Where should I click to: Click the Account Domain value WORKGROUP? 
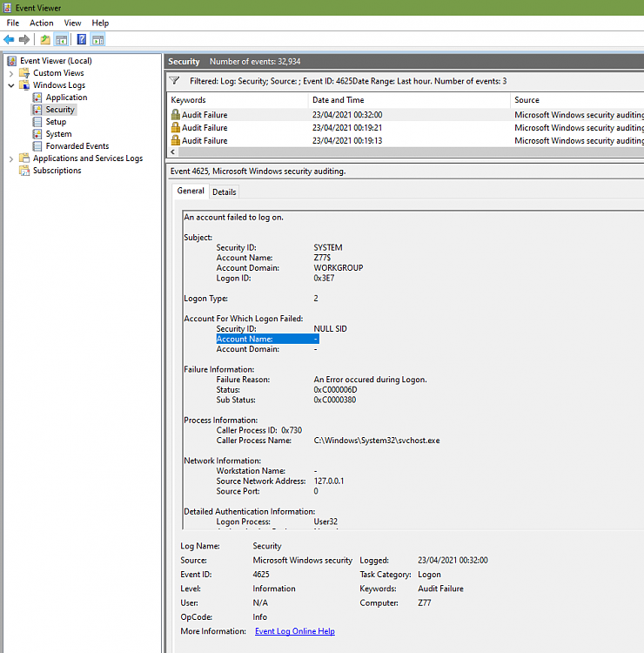tap(338, 268)
